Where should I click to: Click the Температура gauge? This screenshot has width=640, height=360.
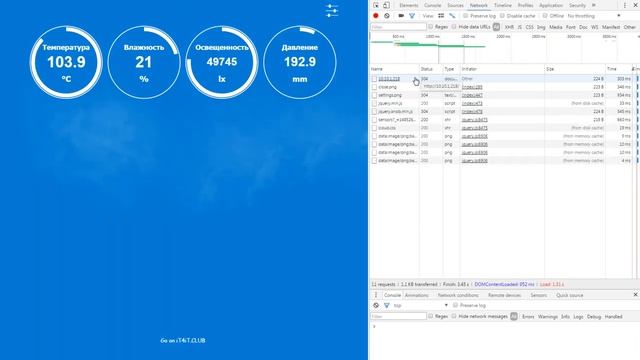coord(66,62)
